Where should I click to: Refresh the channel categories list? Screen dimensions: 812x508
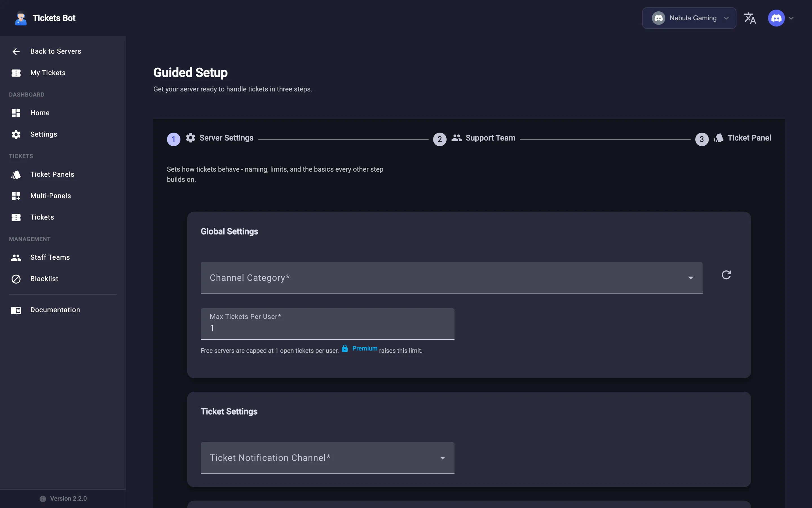[726, 275]
